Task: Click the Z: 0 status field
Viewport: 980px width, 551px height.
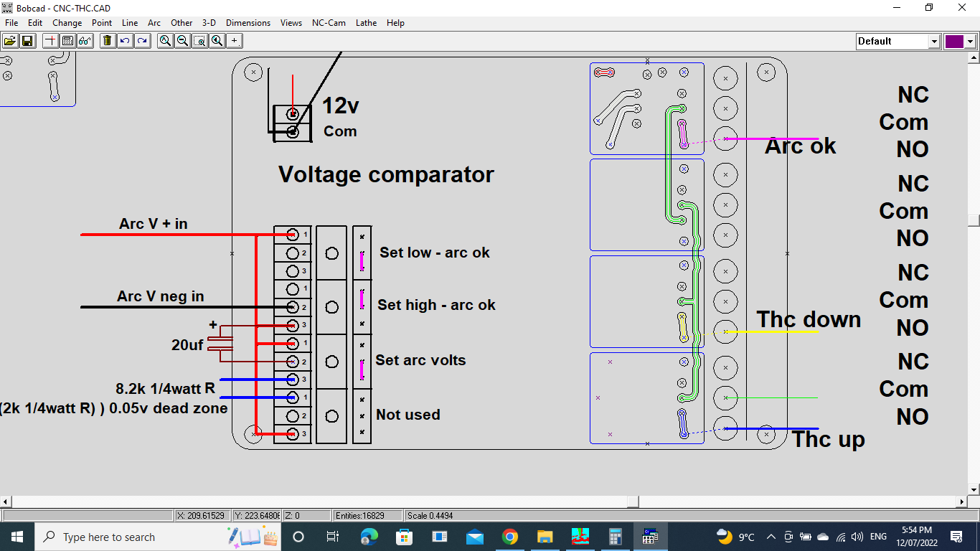Action: pos(307,515)
